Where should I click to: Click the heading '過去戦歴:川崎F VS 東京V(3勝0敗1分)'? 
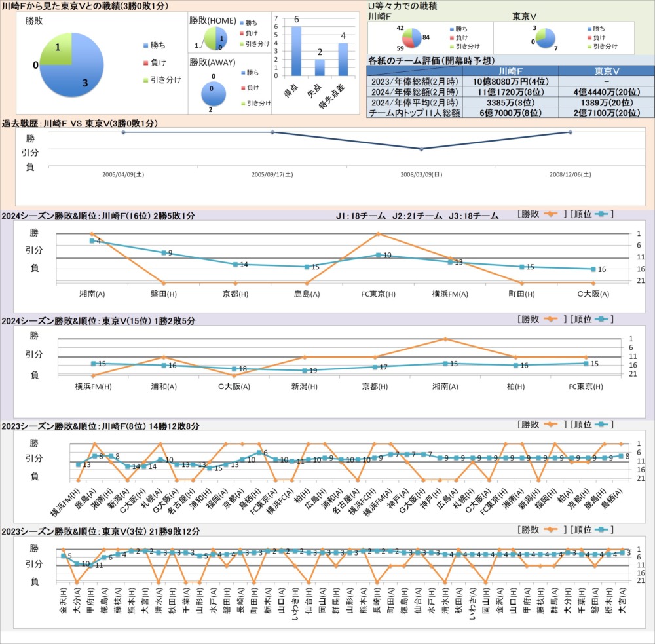(80, 123)
